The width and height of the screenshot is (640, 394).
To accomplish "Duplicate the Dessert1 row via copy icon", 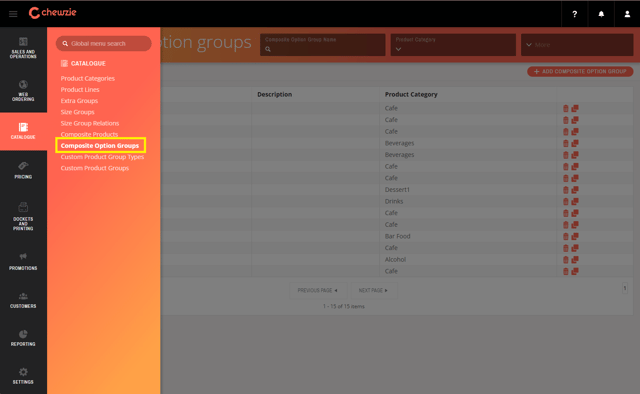I will (x=575, y=190).
